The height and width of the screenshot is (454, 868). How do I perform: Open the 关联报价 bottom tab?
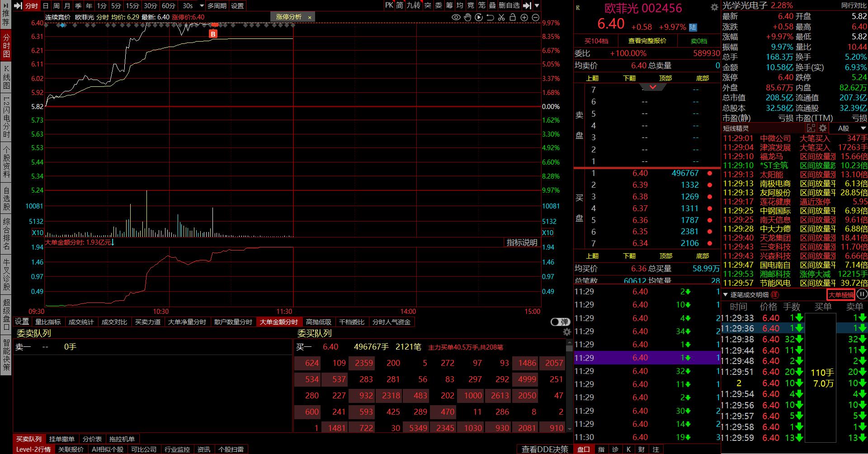(x=71, y=449)
